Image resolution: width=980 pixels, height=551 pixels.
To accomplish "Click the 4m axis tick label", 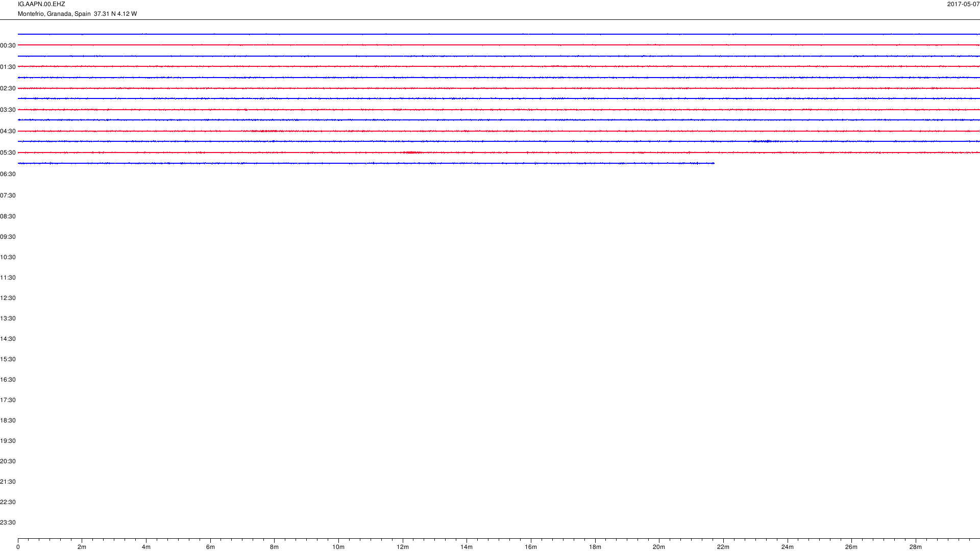I will (146, 547).
